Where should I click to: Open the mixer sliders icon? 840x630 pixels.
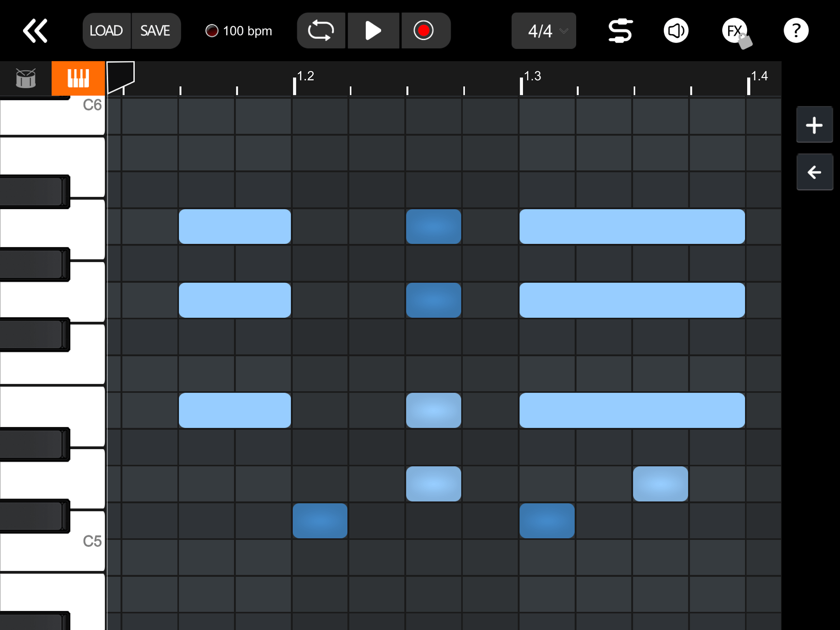click(x=620, y=31)
